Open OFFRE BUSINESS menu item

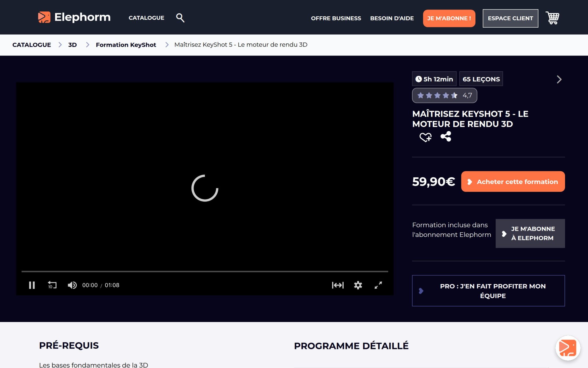pyautogui.click(x=336, y=18)
